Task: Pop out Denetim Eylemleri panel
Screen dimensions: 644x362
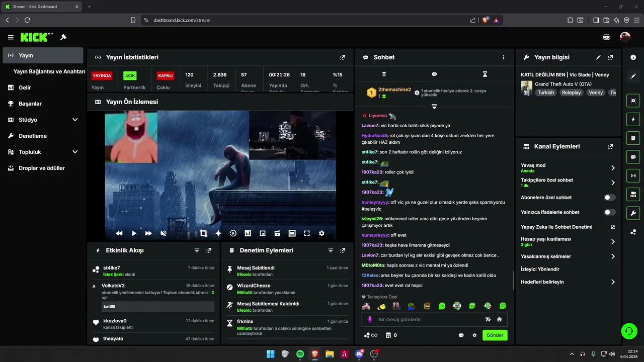Action: [343, 250]
